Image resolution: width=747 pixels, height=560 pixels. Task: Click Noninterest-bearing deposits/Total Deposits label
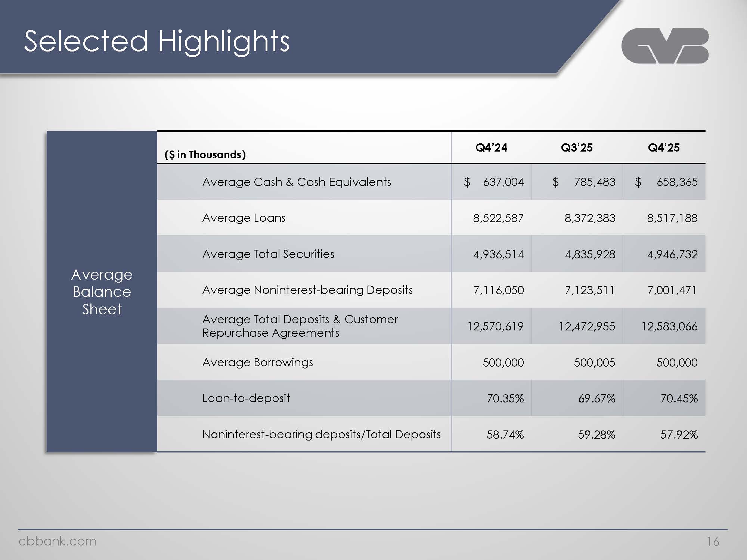tap(321, 434)
